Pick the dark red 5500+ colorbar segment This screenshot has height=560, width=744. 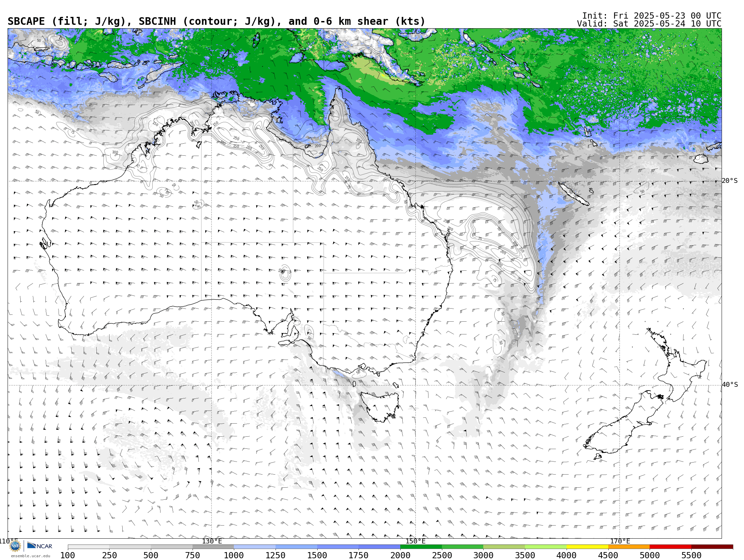(x=712, y=547)
